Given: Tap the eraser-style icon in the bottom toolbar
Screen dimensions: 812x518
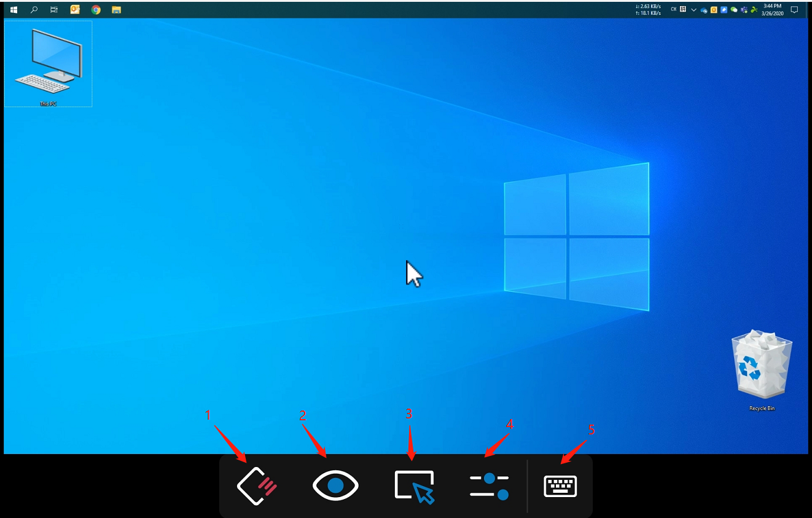Looking at the screenshot, I should (257, 486).
